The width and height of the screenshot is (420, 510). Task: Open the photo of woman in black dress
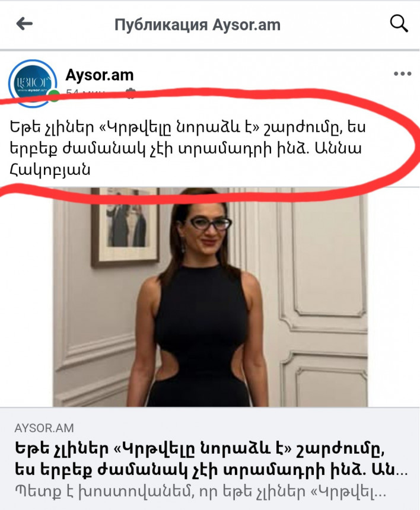coord(210,297)
